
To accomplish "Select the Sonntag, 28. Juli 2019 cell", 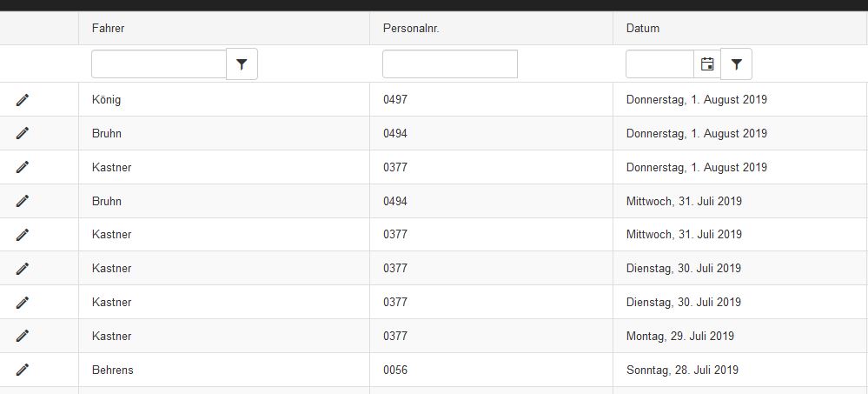I will click(x=739, y=370).
